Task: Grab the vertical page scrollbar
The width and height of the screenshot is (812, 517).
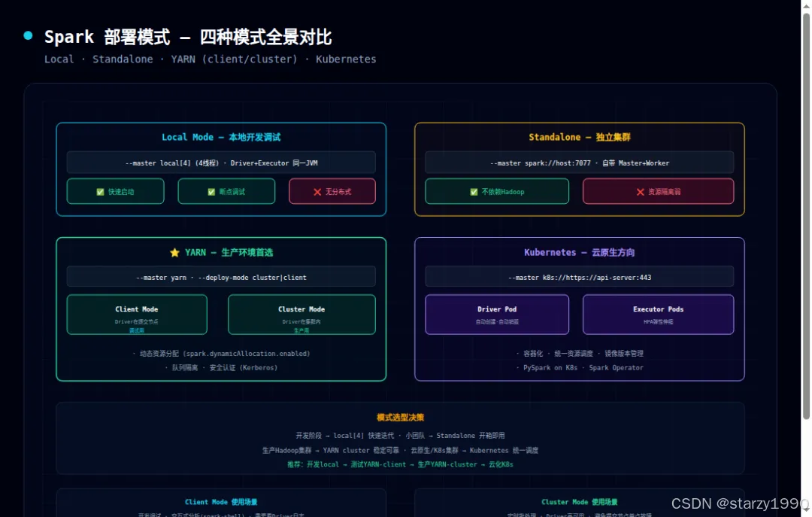Action: [806, 215]
